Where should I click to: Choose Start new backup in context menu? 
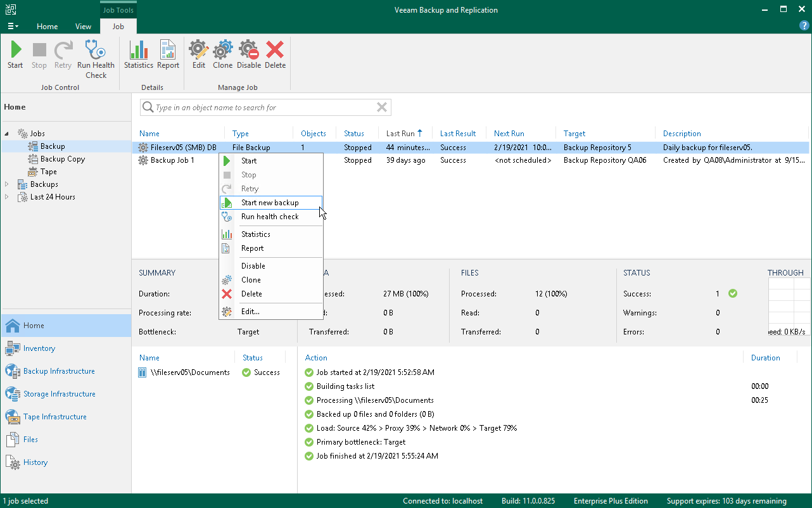click(270, 203)
